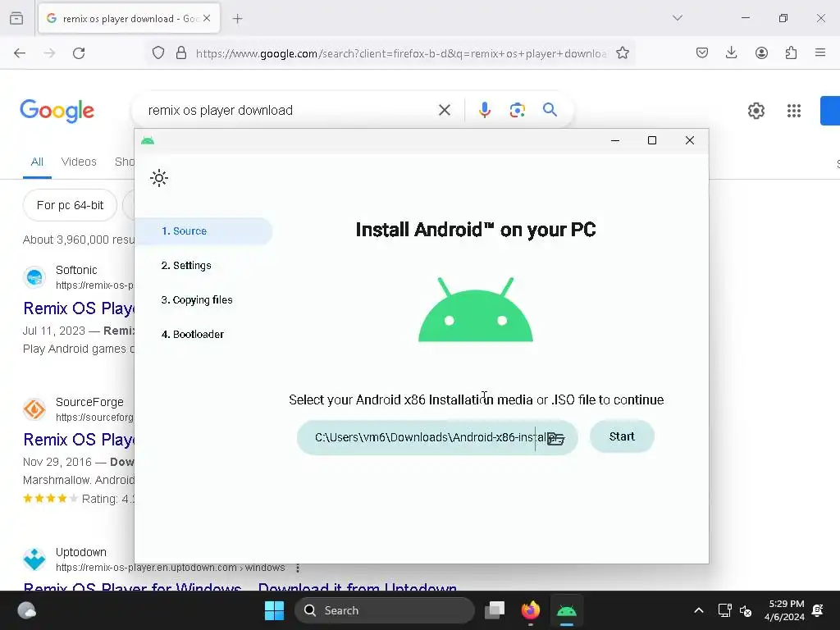
Task: Minimize the Android installer window
Action: [x=615, y=140]
